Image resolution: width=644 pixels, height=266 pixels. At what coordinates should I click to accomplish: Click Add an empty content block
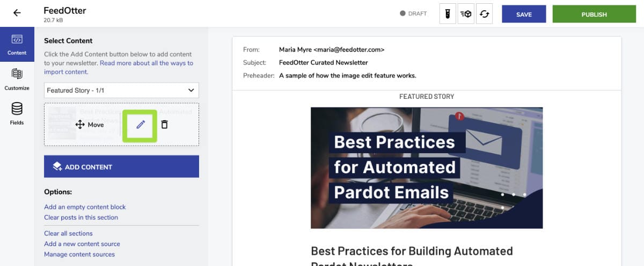point(85,207)
